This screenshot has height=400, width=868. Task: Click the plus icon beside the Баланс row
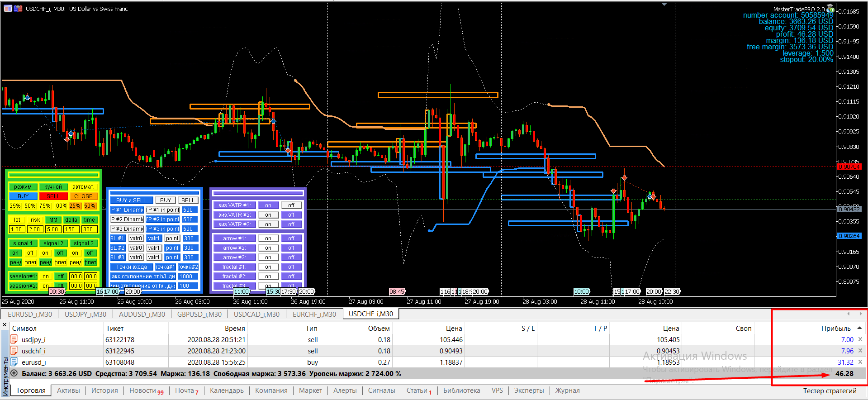[14, 373]
